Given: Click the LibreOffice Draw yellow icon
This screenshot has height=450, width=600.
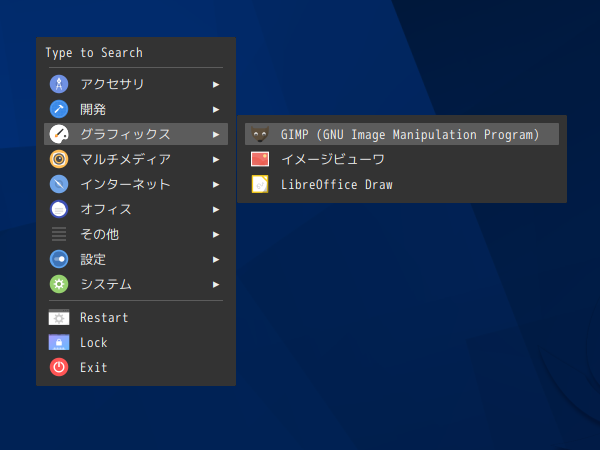Looking at the screenshot, I should (x=260, y=184).
